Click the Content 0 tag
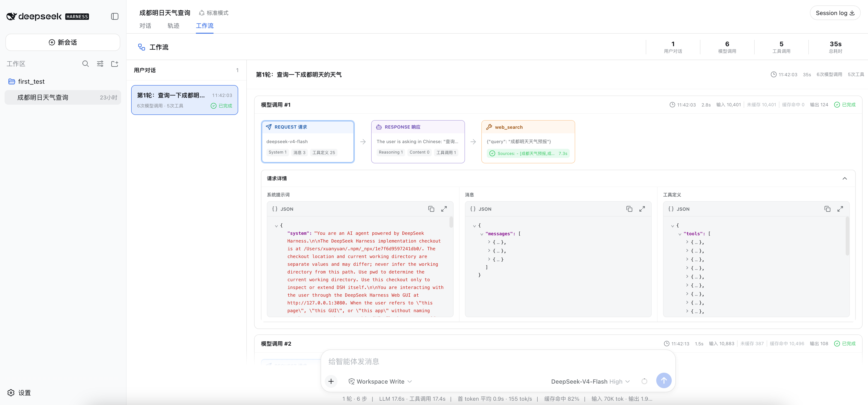The height and width of the screenshot is (405, 868). [419, 152]
